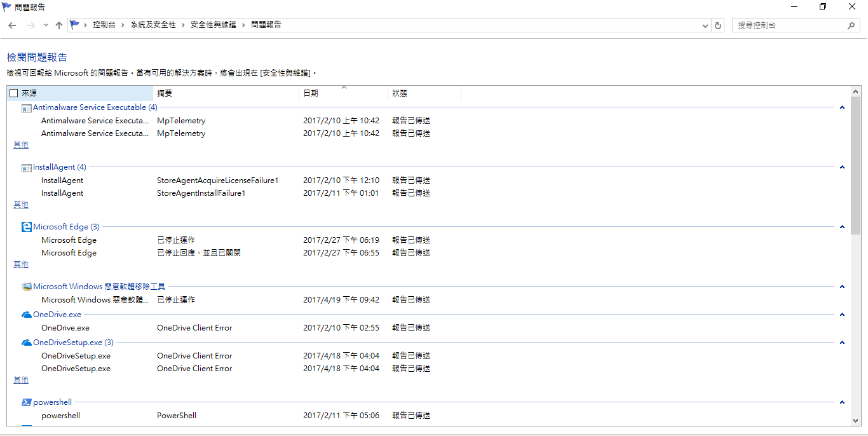Screen dimensions: 868x436
Task: Collapse the 惡意軟體移除工具 group
Action: pyautogui.click(x=842, y=287)
